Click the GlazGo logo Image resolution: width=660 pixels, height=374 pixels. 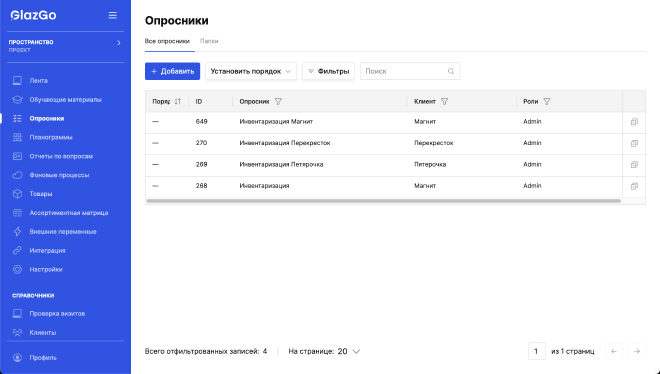33,15
